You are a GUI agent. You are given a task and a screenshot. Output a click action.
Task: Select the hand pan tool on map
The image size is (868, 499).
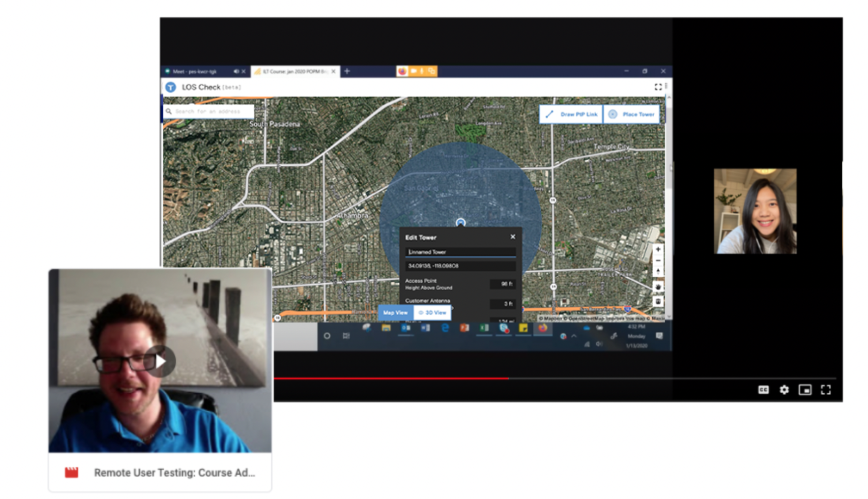[658, 287]
